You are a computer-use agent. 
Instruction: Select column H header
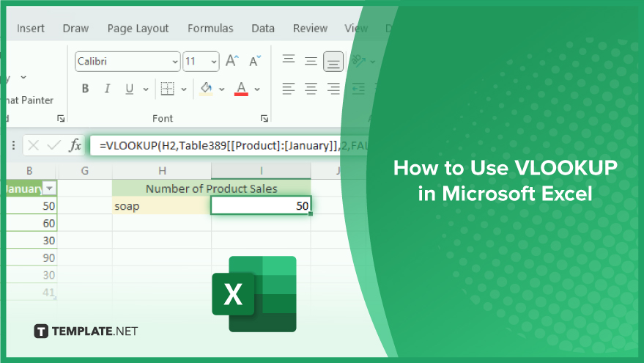pyautogui.click(x=162, y=171)
